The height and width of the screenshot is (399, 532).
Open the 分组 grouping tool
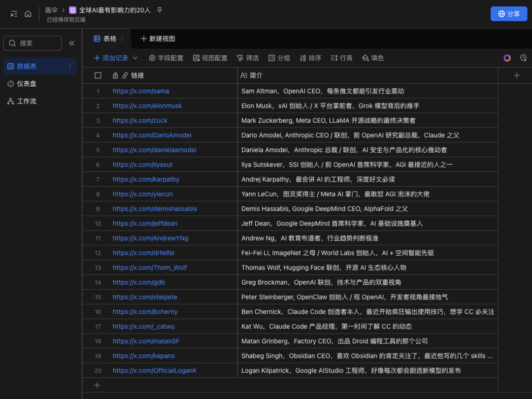point(279,58)
